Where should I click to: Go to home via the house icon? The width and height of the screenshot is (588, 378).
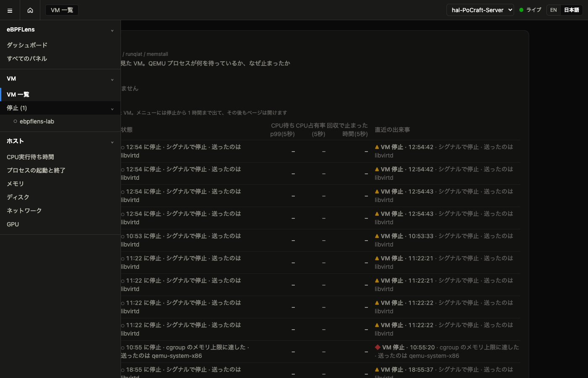30,10
